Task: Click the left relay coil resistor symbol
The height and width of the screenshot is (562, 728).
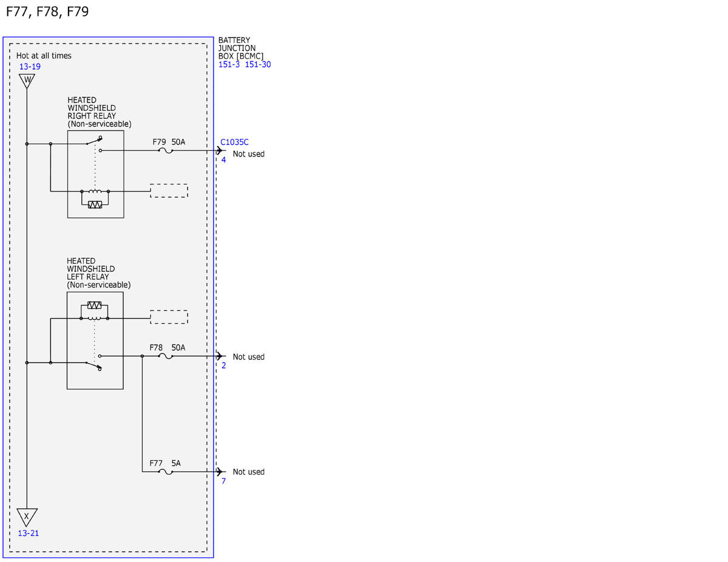Action: 94,305
